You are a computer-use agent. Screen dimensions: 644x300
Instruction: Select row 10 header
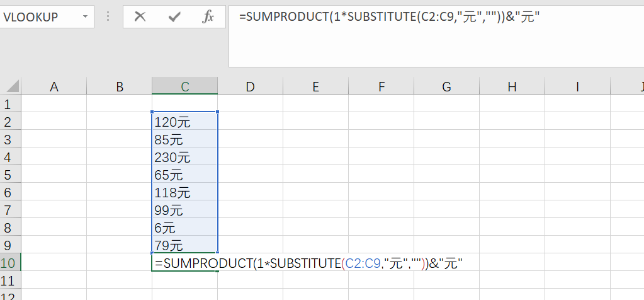click(10, 263)
